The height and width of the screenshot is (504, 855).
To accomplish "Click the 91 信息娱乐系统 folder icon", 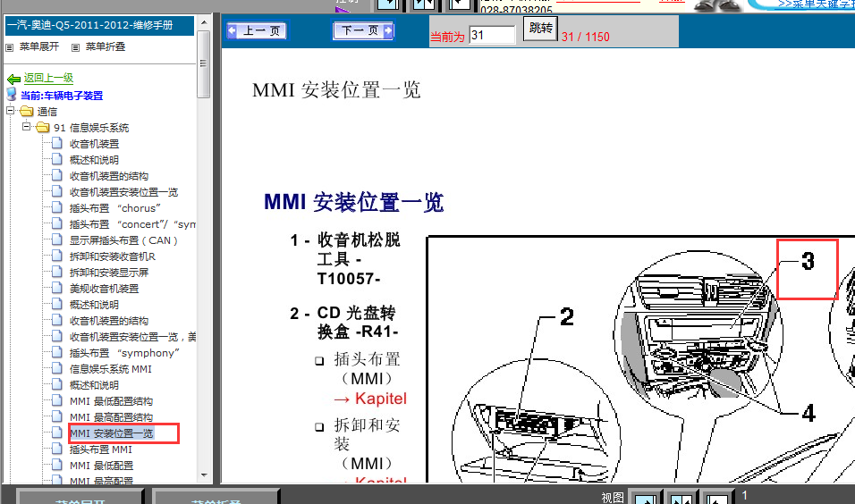I will tap(43, 128).
